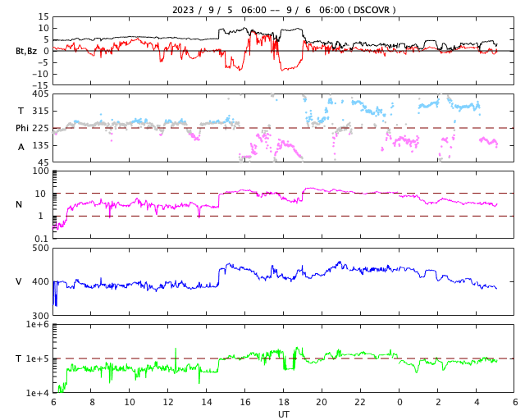The width and height of the screenshot is (525, 420).
Task: Click the "Phi" axis label
Action: coord(23,128)
